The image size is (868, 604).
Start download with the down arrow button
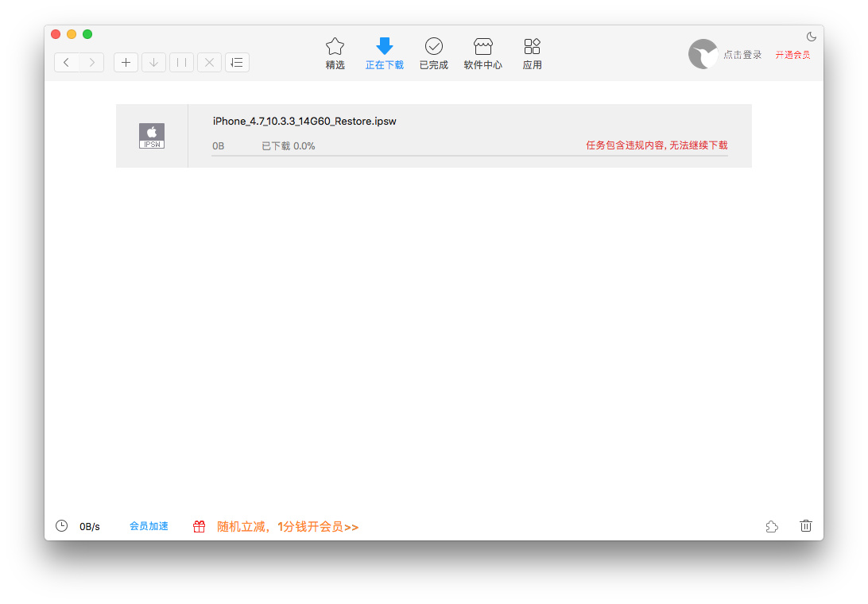tap(154, 63)
